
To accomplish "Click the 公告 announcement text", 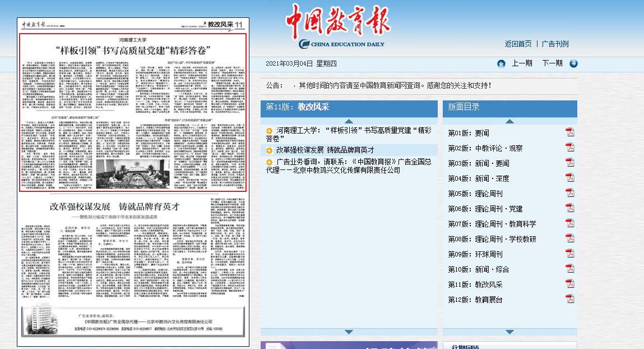I will (x=378, y=85).
